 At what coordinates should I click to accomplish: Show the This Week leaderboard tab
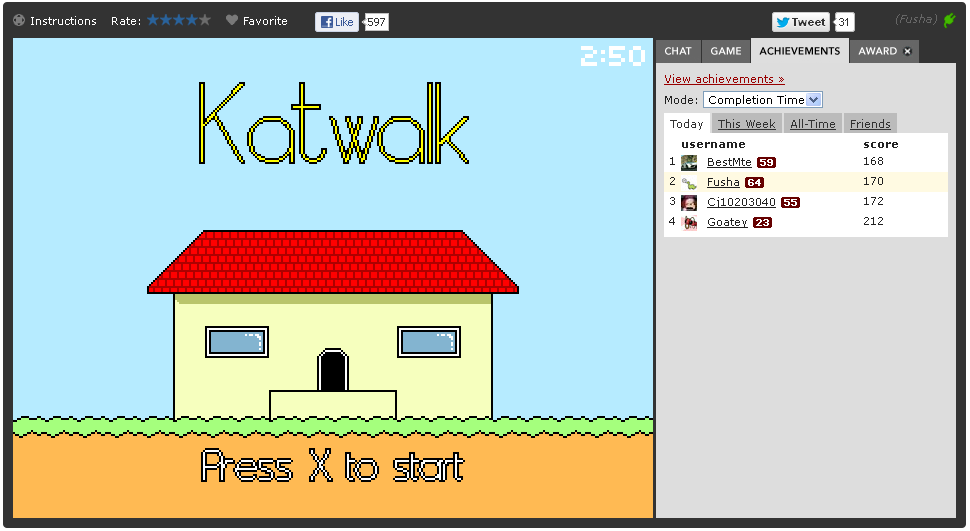pos(746,124)
